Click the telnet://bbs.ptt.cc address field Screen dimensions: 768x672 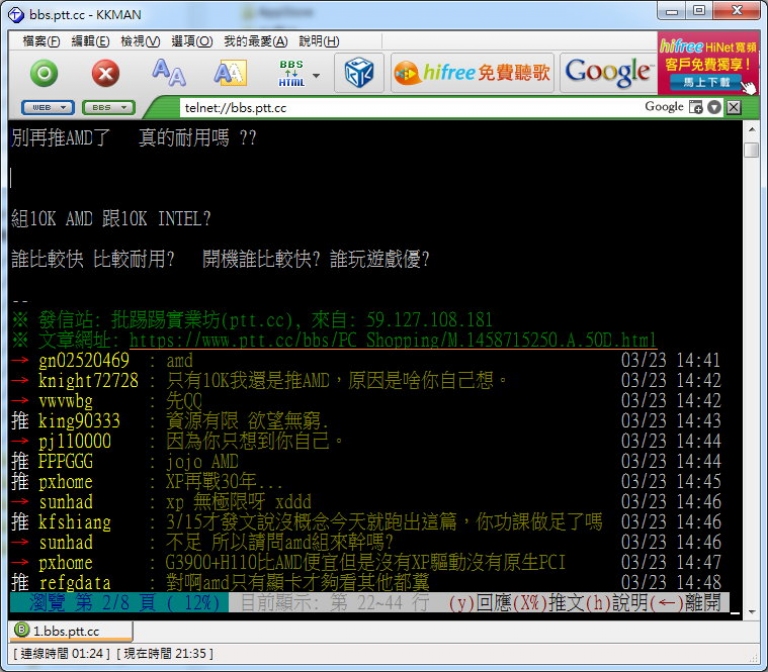coord(409,108)
